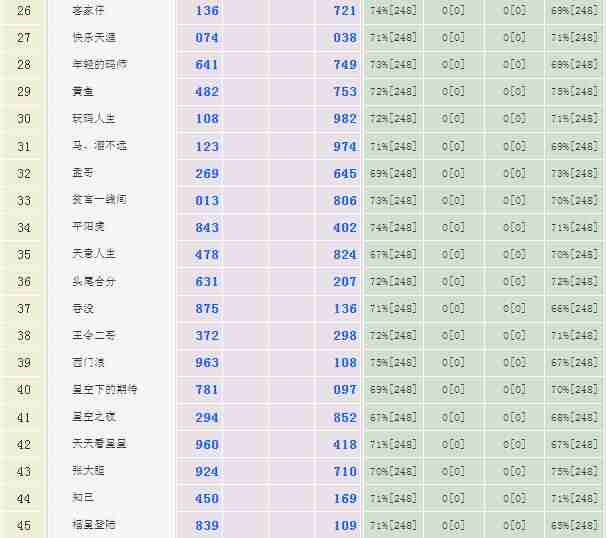Select the name 星空下的期待
Image resolution: width=606 pixels, height=538 pixels.
pos(99,389)
